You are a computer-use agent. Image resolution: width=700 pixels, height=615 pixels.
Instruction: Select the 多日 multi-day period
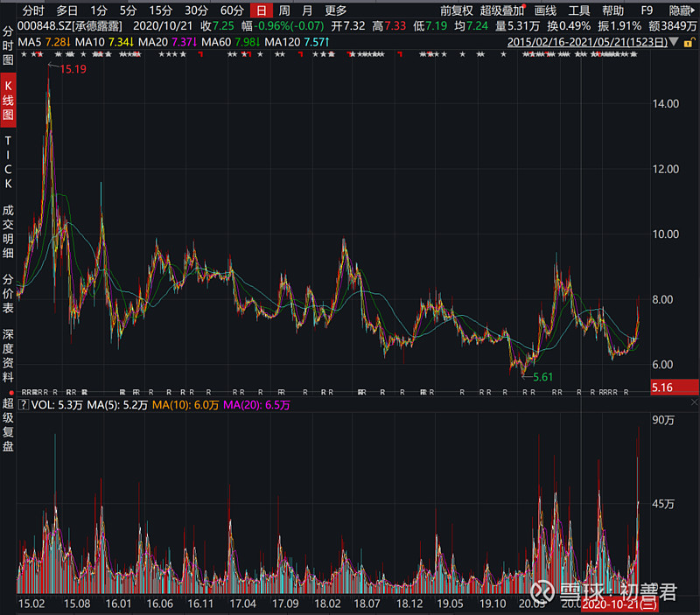coord(67,10)
